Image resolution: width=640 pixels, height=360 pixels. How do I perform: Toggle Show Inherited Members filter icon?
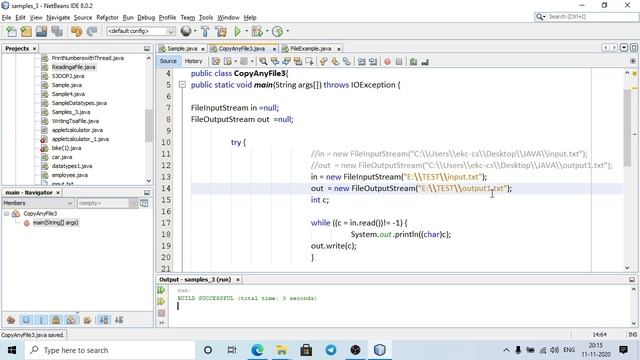click(11, 320)
